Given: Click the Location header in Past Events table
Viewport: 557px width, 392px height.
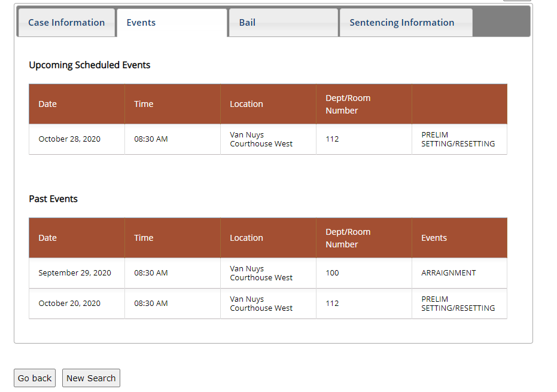Looking at the screenshot, I should pyautogui.click(x=246, y=238).
